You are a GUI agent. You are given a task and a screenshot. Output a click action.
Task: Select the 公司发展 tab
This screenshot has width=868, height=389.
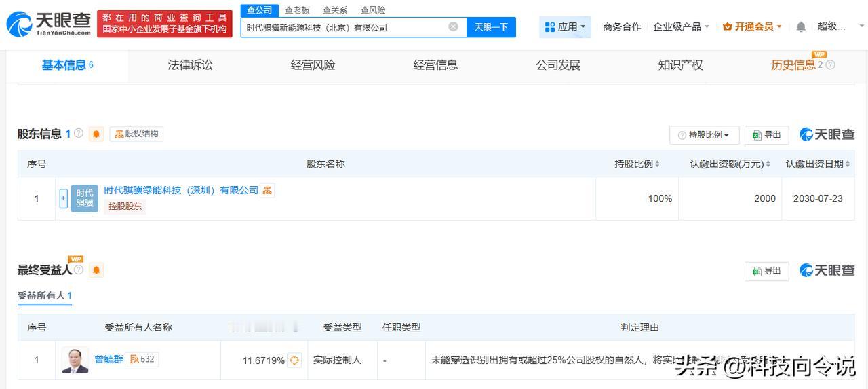558,65
